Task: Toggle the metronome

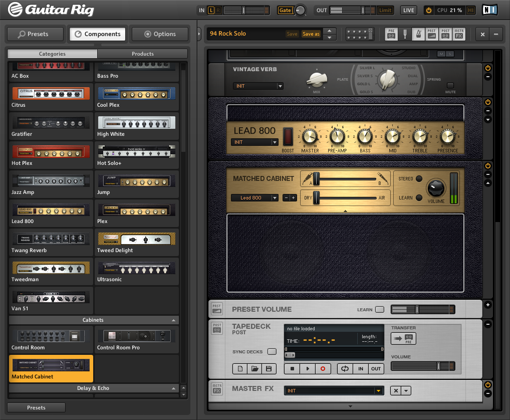Action: click(x=418, y=34)
